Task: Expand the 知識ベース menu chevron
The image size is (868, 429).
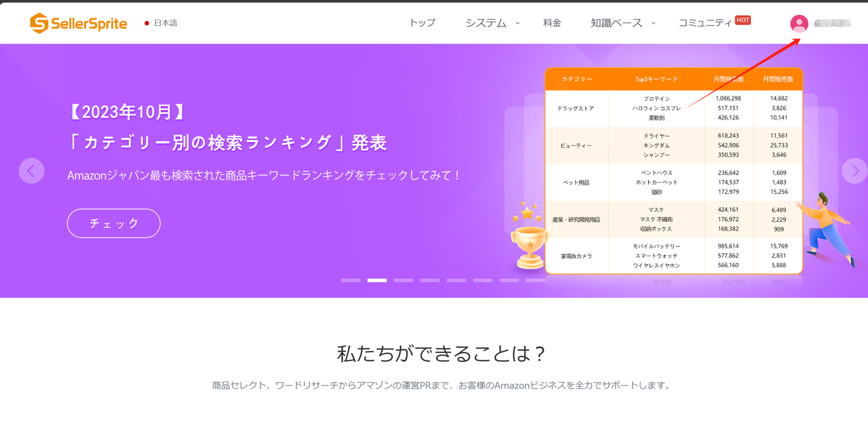Action: coord(653,23)
